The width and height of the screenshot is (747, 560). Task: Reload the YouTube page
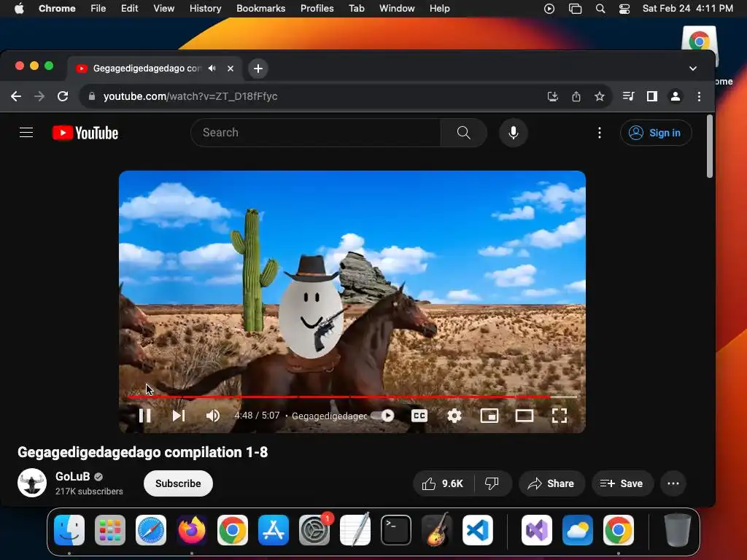pos(63,96)
